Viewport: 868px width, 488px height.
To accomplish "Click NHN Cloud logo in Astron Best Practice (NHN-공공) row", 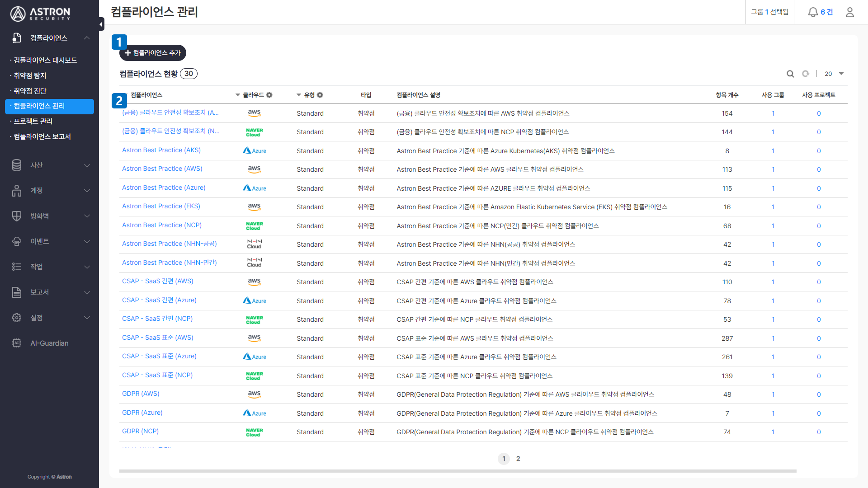I will (x=254, y=244).
